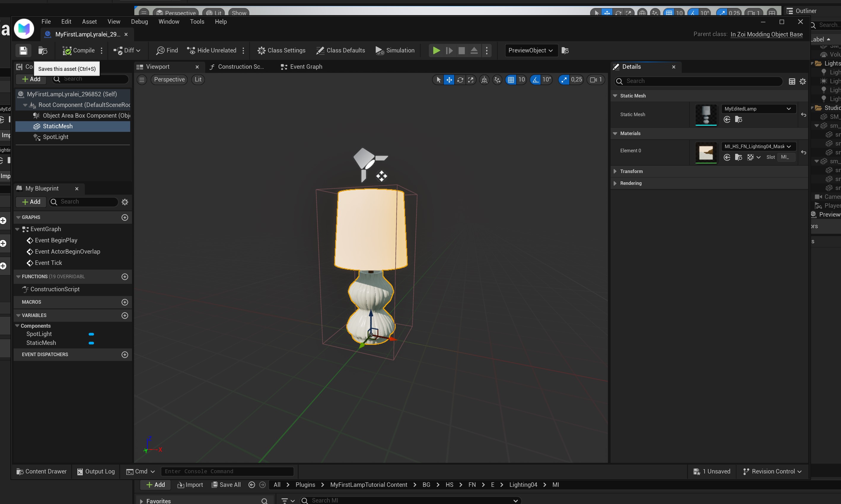Select SpotLight component in tree
The width and height of the screenshot is (841, 504).
[55, 137]
